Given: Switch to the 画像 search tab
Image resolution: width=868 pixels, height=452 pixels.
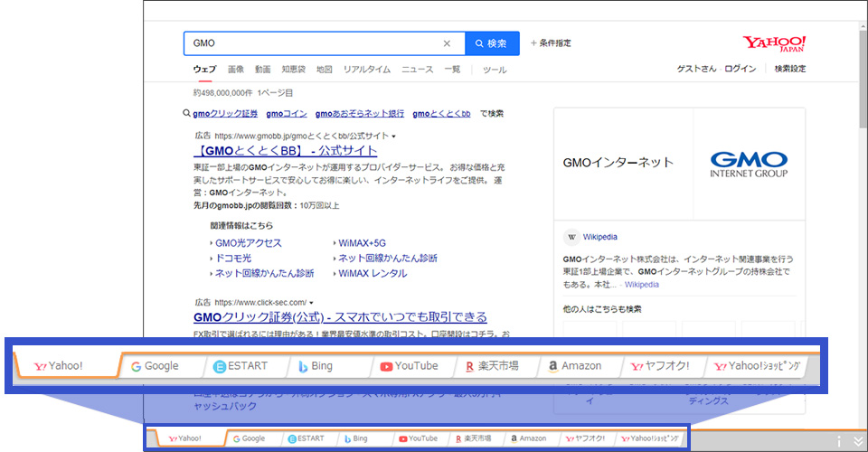Looking at the screenshot, I should [x=236, y=70].
